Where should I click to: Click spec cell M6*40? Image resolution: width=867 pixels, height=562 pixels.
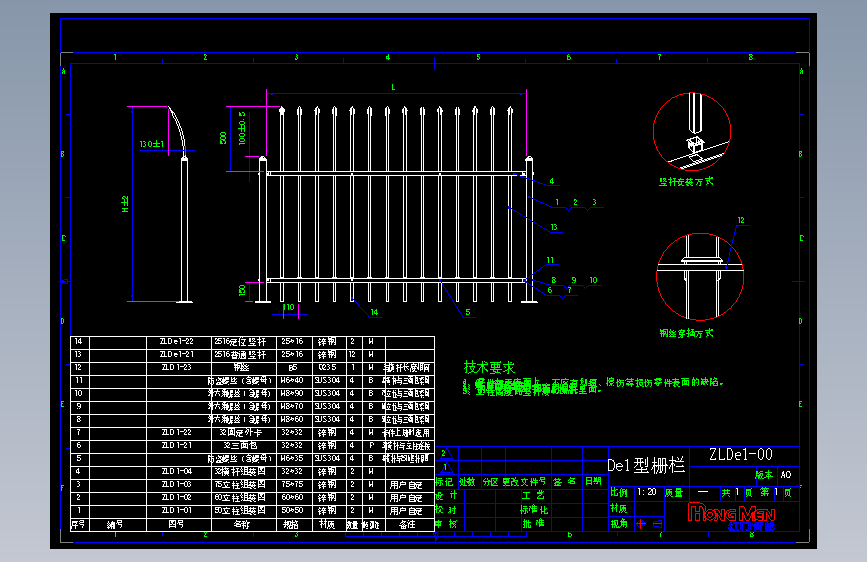click(292, 381)
